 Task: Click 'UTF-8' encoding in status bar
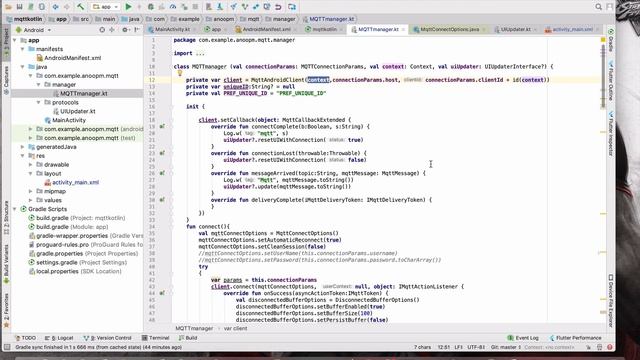pyautogui.click(x=476, y=347)
